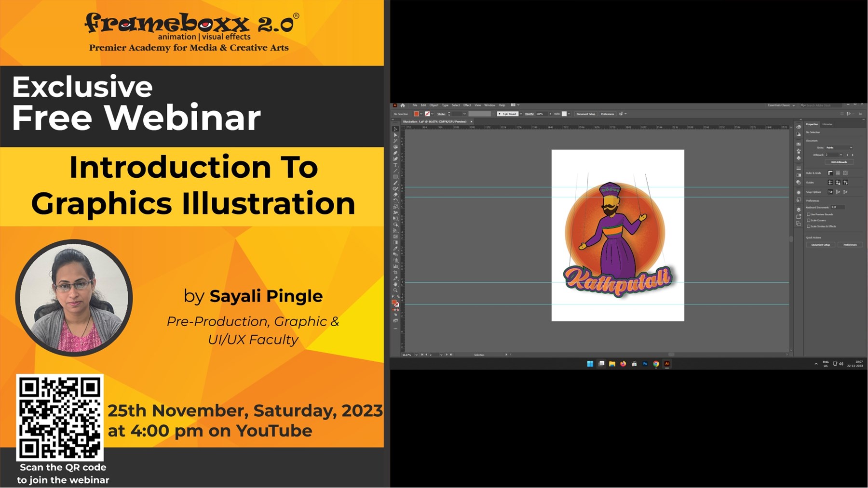Check the Scale Corners option

(x=809, y=220)
